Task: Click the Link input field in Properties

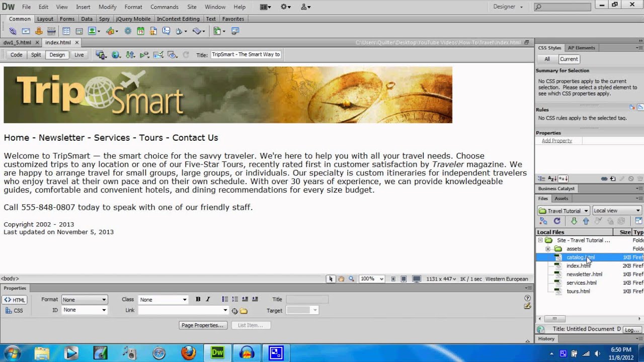Action: pos(183,310)
